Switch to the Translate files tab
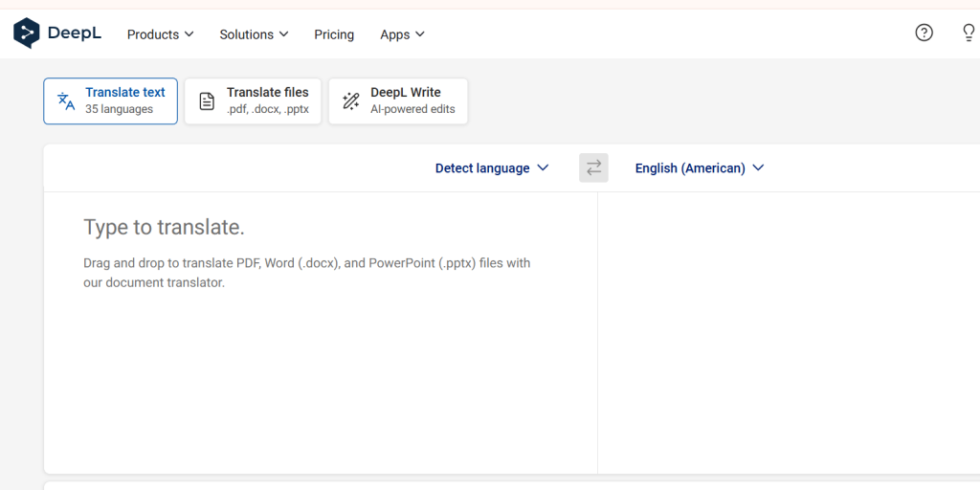 (x=253, y=101)
